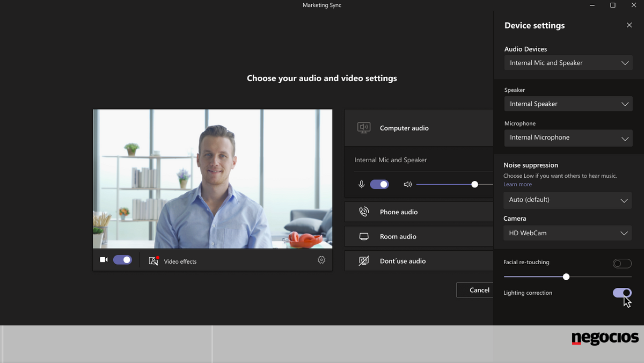Adjust the Facial re-touching intensity slider

[x=568, y=277]
